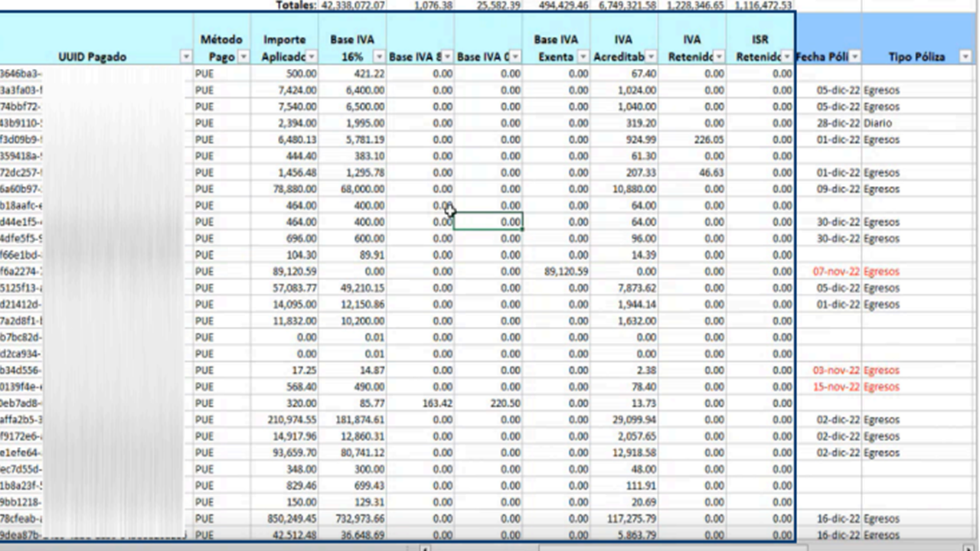
Task: Select Base IVA Exenta cell 89,120.59
Action: tap(557, 272)
